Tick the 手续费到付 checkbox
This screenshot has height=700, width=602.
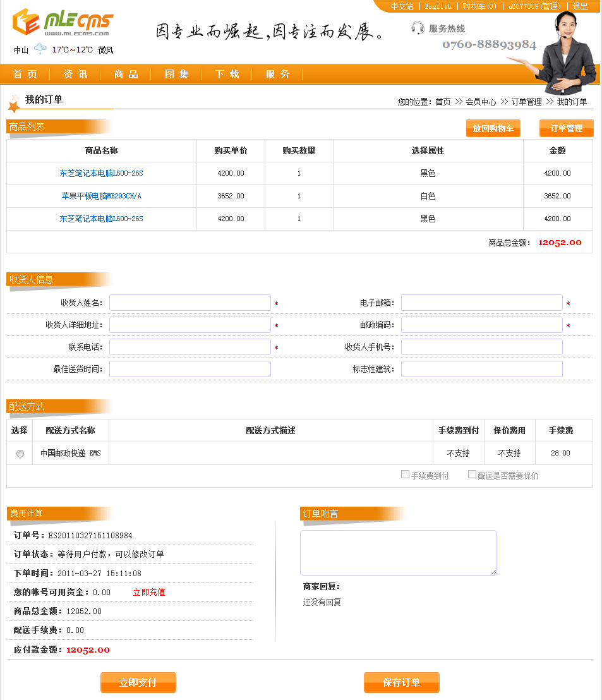click(405, 474)
